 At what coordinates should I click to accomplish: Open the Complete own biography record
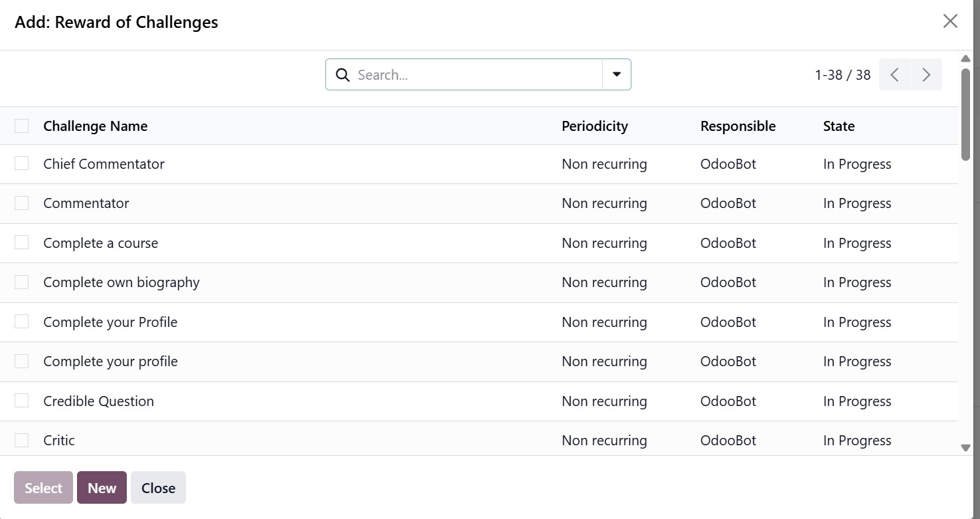[122, 282]
